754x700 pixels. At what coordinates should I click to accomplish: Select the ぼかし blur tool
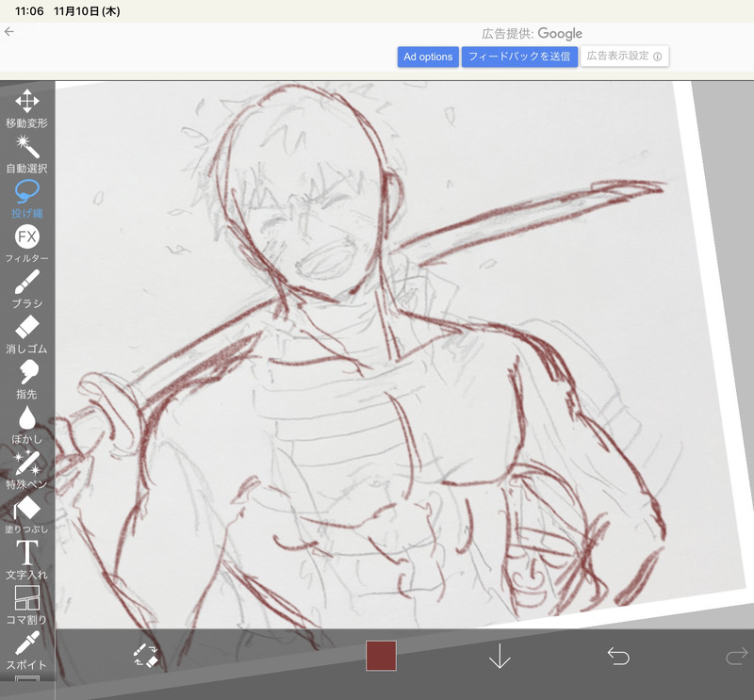coord(27,425)
